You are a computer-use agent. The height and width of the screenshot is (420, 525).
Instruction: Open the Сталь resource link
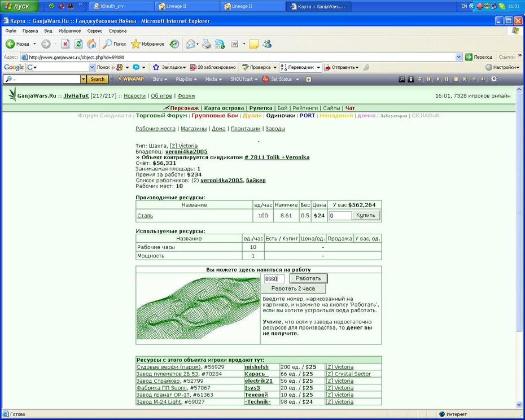[x=145, y=216]
